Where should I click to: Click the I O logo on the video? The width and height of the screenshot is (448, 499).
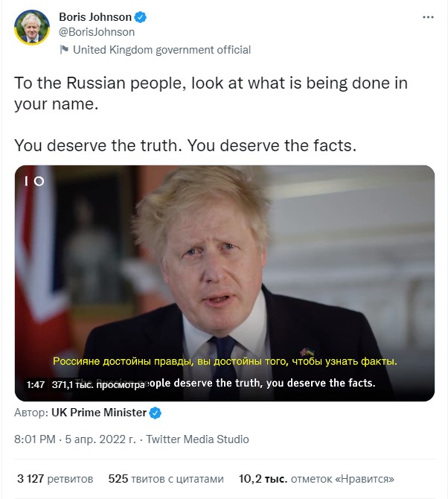coord(34,181)
